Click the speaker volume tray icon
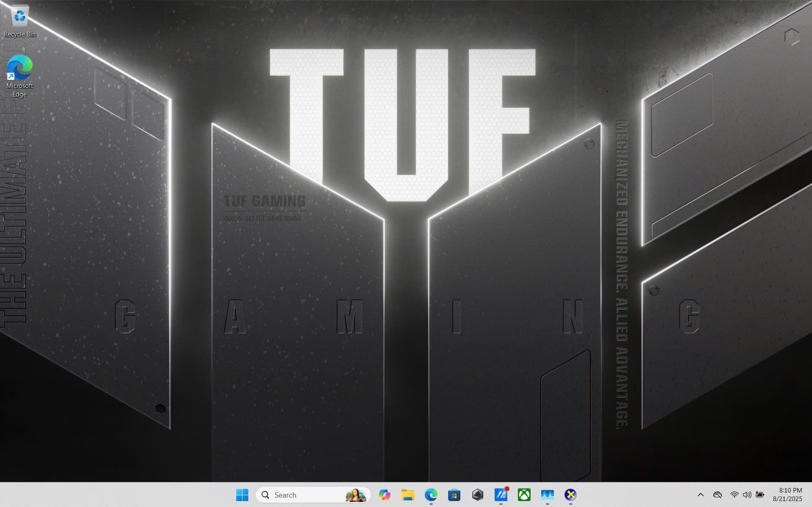This screenshot has width=812, height=507. click(747, 495)
